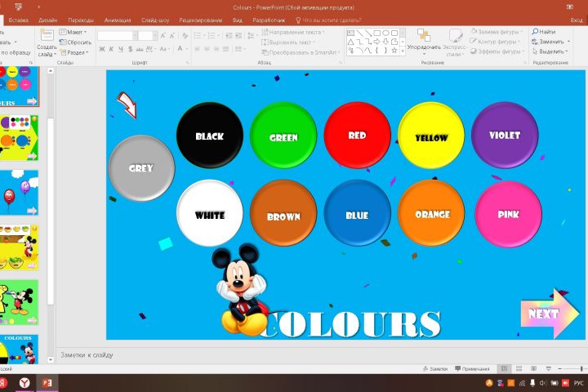
Task: Select the Text Box shape in gallery
Action: coord(350,33)
